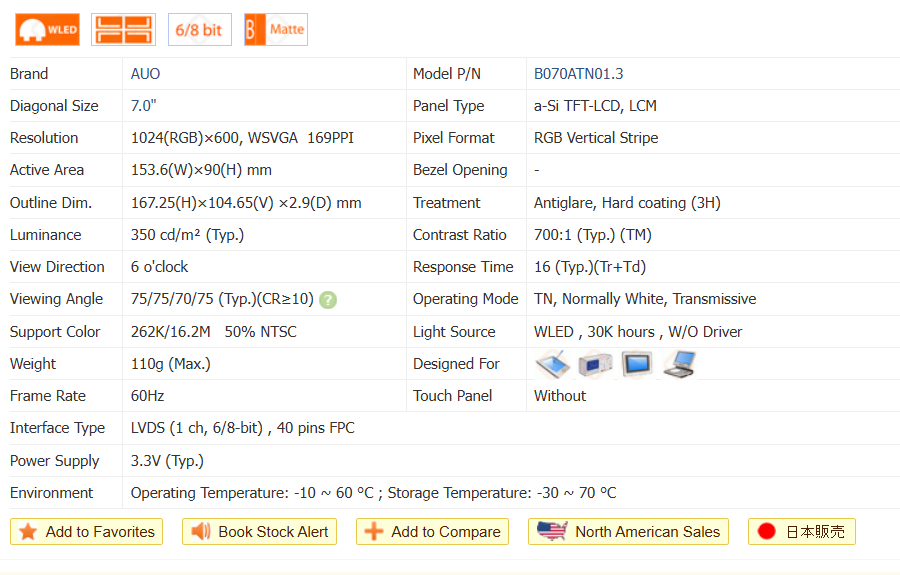The image size is (900, 575).
Task: Click the Matte surface badge icon
Action: [276, 30]
